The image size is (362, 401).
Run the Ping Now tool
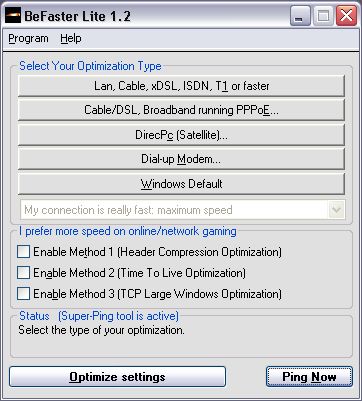coord(309,377)
